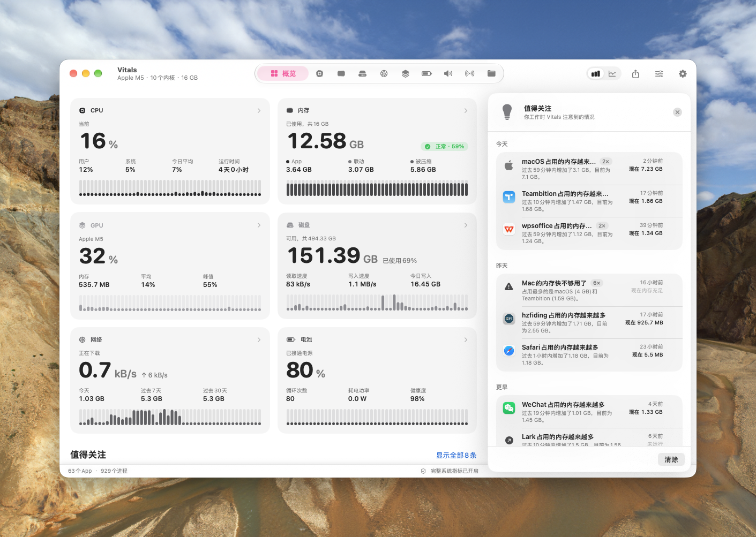
Task: Open the GPU layers tab icon
Action: point(405,74)
